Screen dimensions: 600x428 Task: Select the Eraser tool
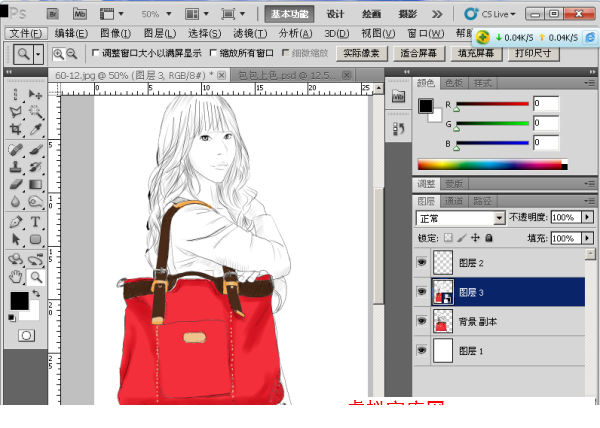[x=15, y=184]
